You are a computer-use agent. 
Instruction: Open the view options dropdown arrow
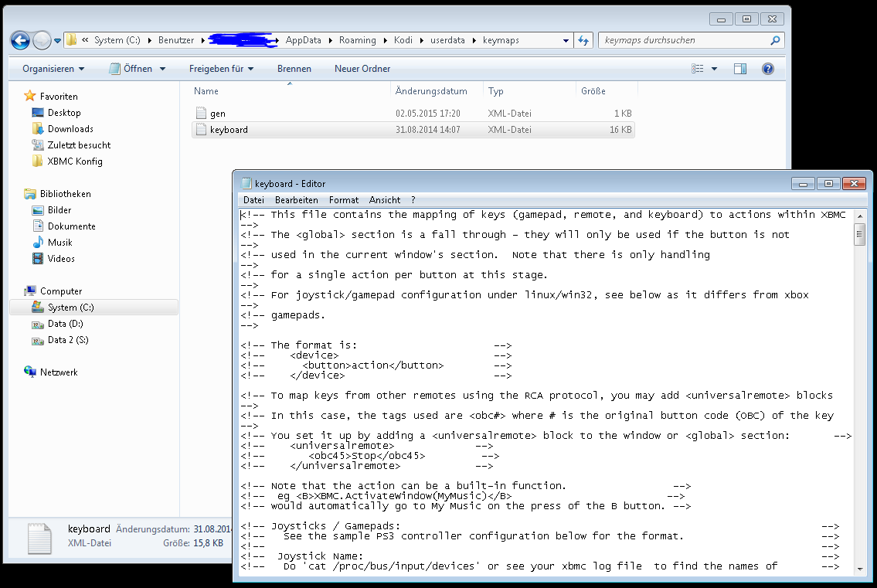[714, 69]
